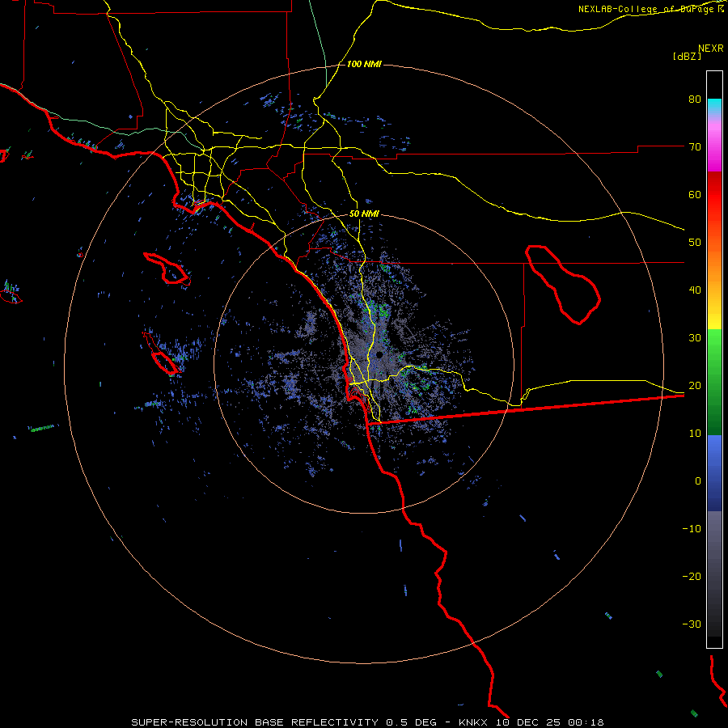
Task: Click the 50 value on the dBZ scale
Action: 695,243
